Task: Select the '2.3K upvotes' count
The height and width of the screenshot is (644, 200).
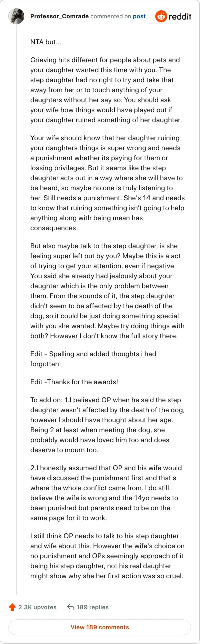Action: click(x=37, y=607)
